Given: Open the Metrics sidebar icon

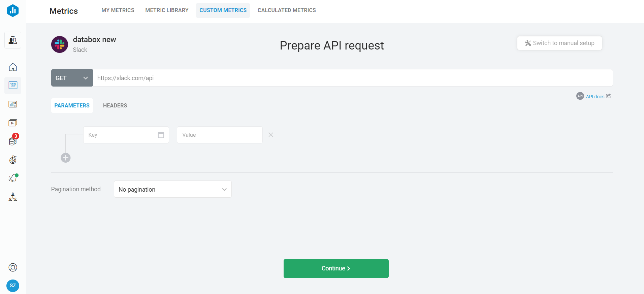Looking at the screenshot, I should (x=13, y=85).
